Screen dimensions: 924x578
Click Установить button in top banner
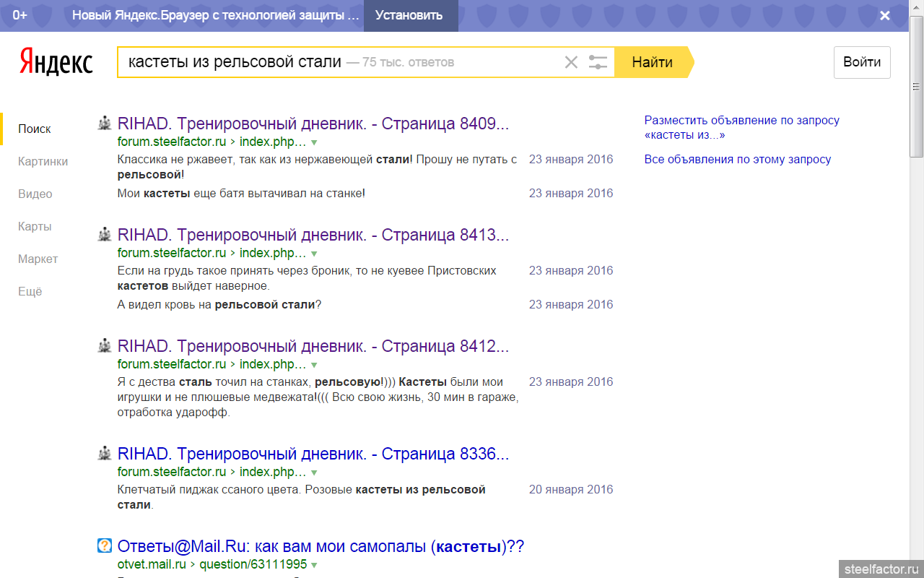409,15
